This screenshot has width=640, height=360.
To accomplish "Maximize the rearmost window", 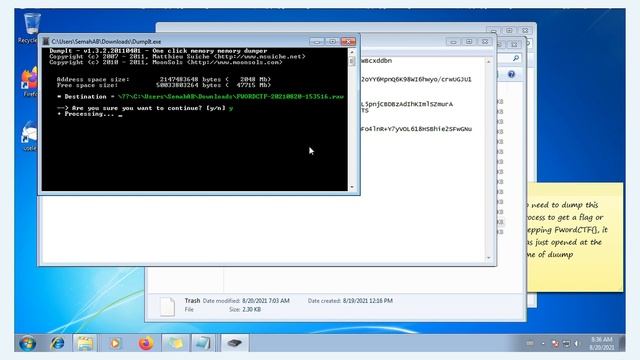I will [x=509, y=31].
